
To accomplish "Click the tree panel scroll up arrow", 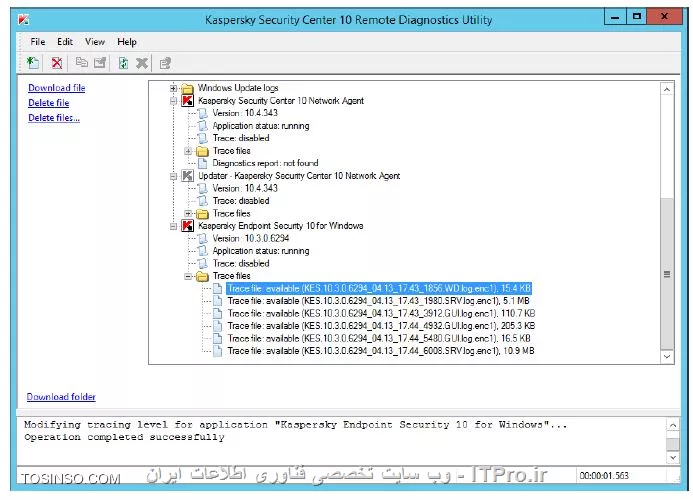I will pyautogui.click(x=667, y=89).
